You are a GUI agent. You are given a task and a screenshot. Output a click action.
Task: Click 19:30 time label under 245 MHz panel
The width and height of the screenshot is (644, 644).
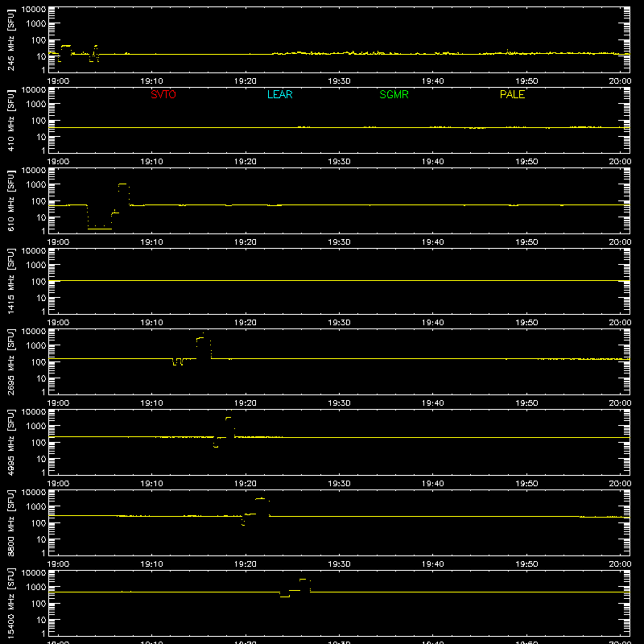click(339, 81)
